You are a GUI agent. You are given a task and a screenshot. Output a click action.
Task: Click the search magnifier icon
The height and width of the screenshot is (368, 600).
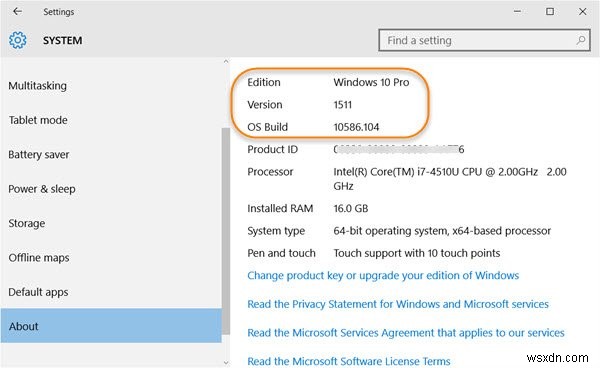580,40
